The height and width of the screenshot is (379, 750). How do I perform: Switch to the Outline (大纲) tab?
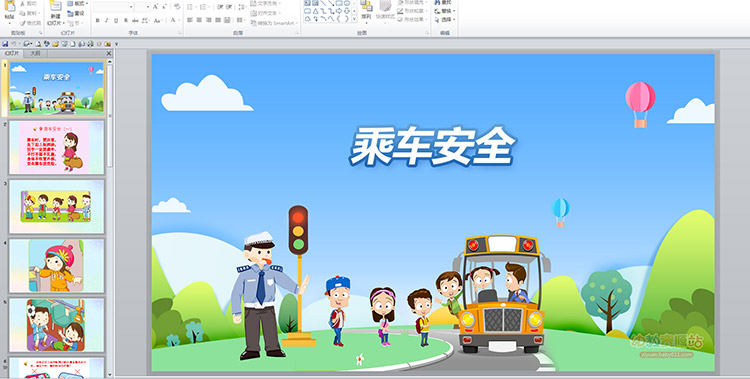pyautogui.click(x=35, y=54)
